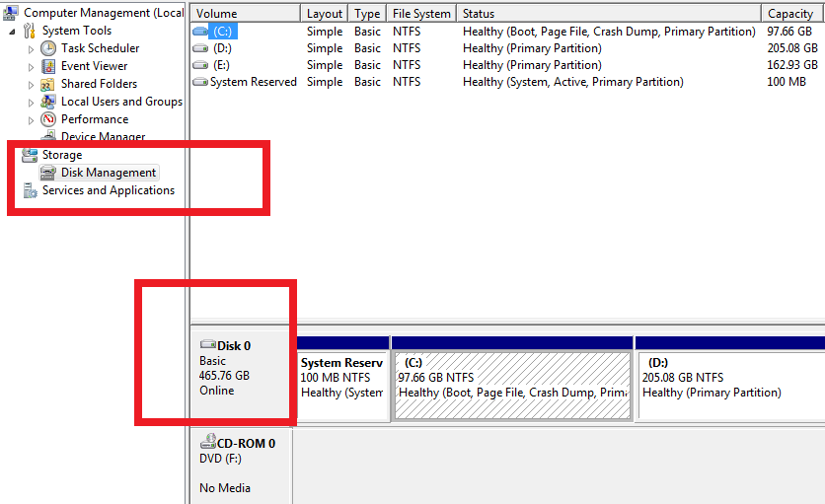Open Performance in the tree

click(95, 119)
